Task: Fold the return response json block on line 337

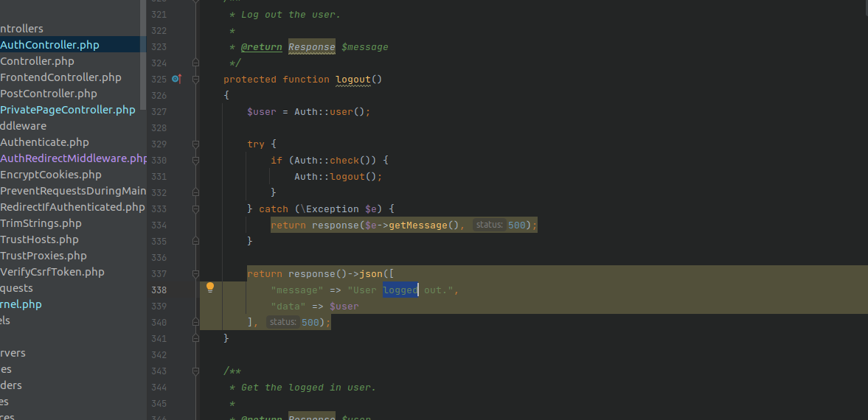Action: (195, 273)
